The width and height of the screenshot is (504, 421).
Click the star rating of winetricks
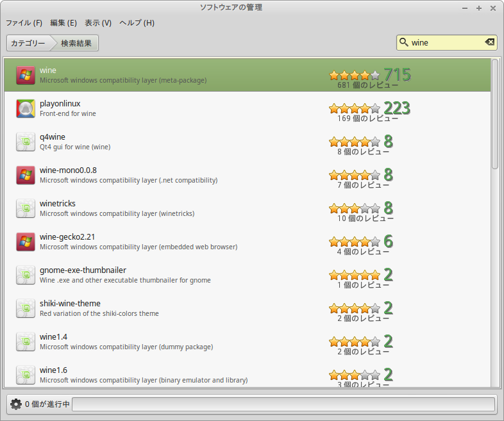(355, 209)
